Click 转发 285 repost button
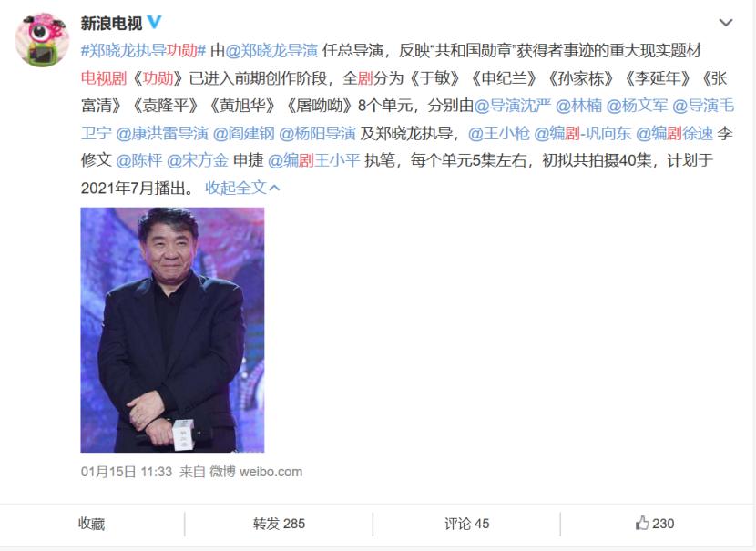The width and height of the screenshot is (756, 551). (279, 524)
